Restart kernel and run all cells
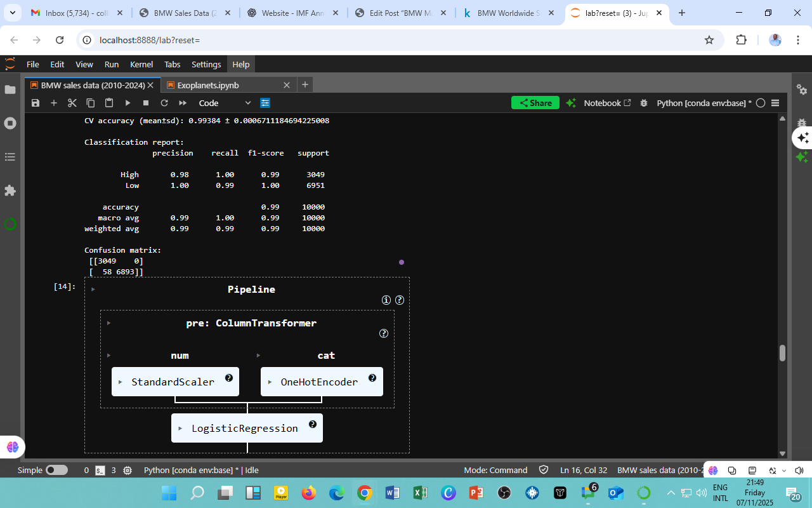 183,103
